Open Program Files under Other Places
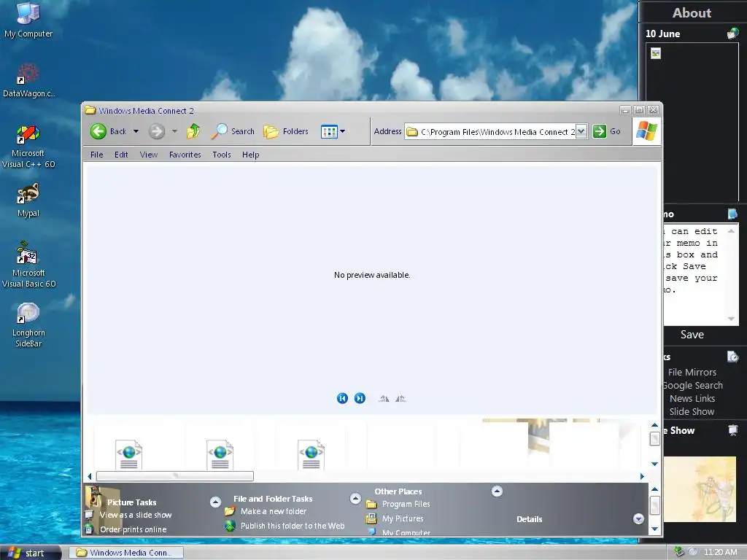This screenshot has width=747, height=560. pos(406,504)
